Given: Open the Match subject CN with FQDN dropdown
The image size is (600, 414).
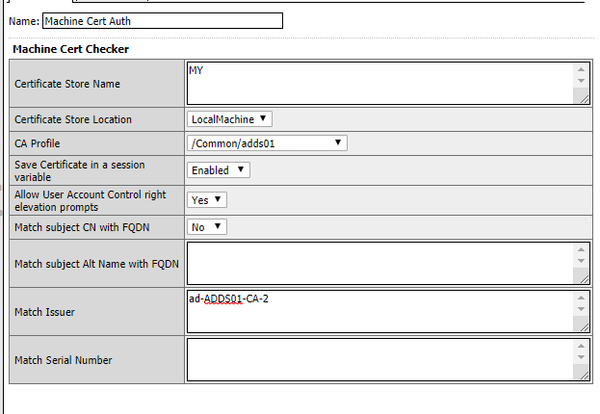Looking at the screenshot, I should click(x=208, y=227).
